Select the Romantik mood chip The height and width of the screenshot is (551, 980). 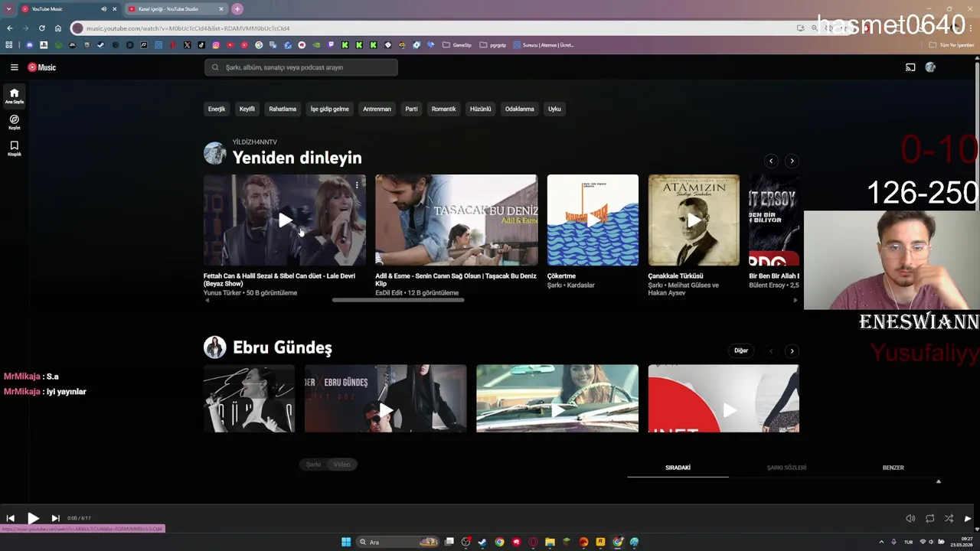pos(443,109)
